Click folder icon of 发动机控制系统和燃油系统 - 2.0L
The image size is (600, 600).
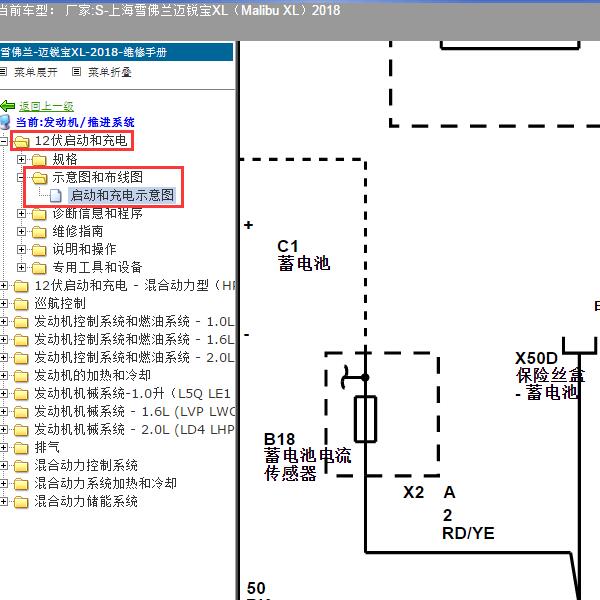[21, 358]
